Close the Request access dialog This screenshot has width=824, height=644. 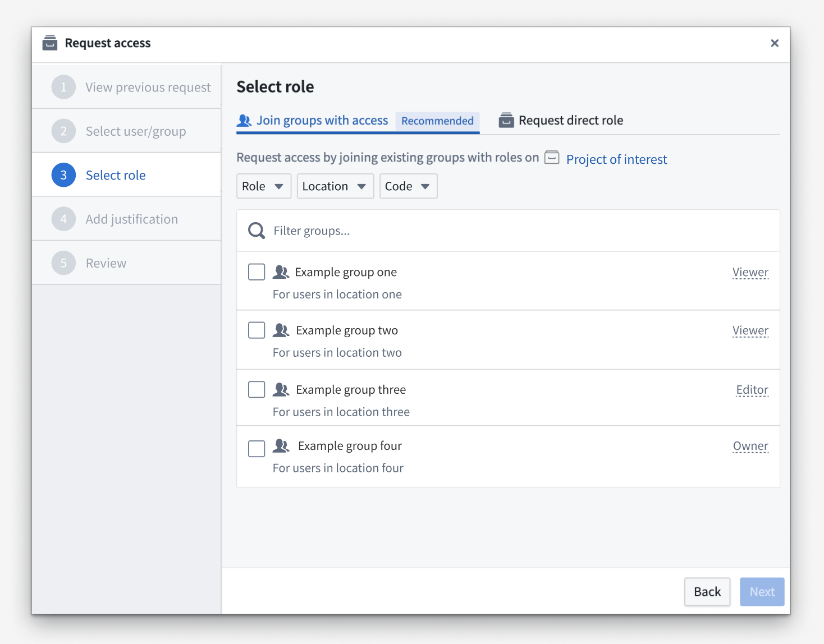click(x=775, y=43)
